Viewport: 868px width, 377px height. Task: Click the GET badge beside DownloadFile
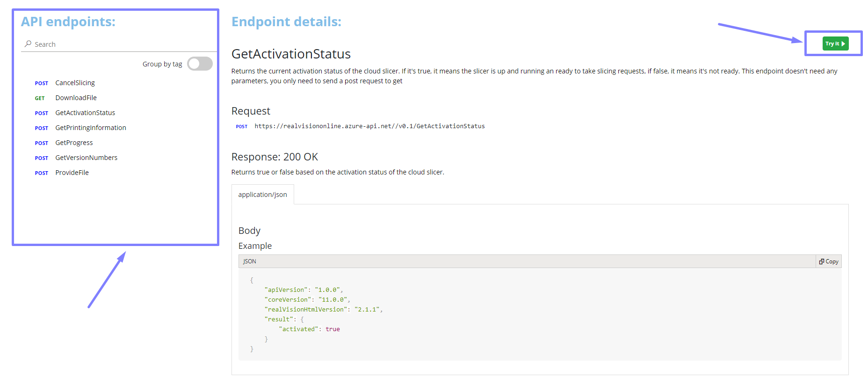pos(40,98)
